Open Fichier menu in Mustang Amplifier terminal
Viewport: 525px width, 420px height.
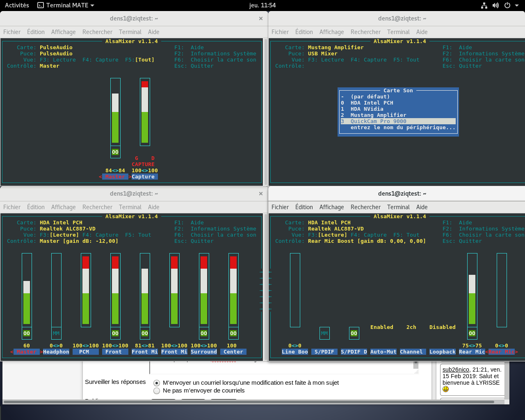(x=280, y=32)
